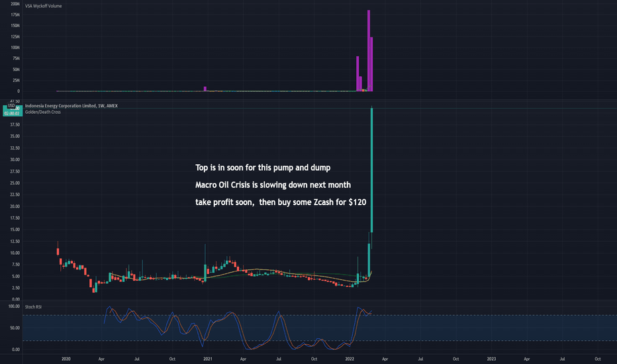The height and width of the screenshot is (364, 617).
Task: Click the 25M volume axis label
Action: (x=16, y=80)
